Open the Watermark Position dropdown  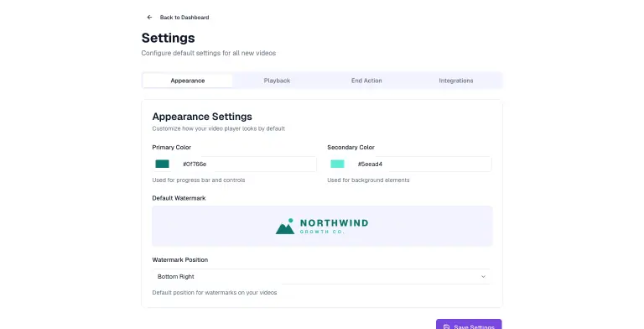[x=322, y=276]
